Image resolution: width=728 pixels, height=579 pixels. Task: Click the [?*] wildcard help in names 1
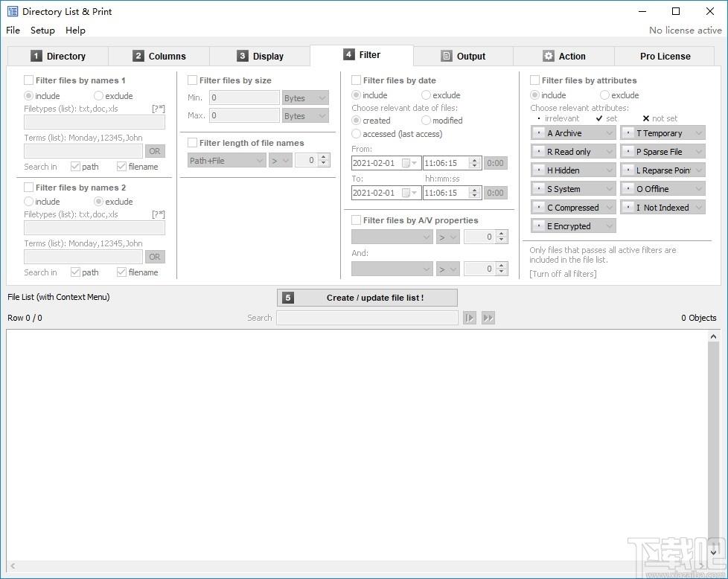pyautogui.click(x=159, y=109)
